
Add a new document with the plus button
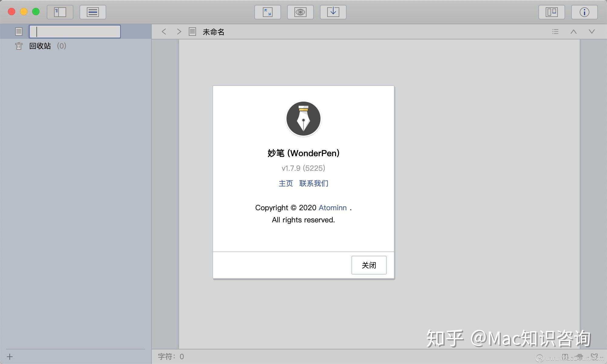pyautogui.click(x=10, y=357)
